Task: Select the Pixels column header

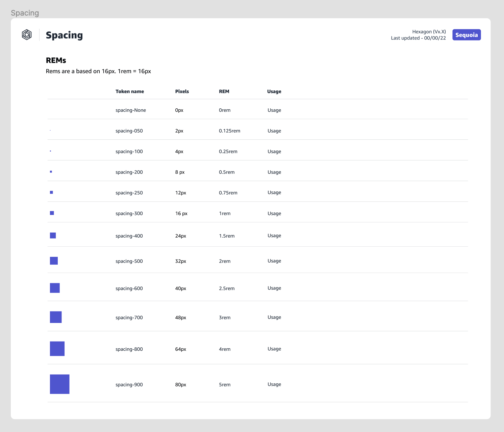Action: (182, 91)
